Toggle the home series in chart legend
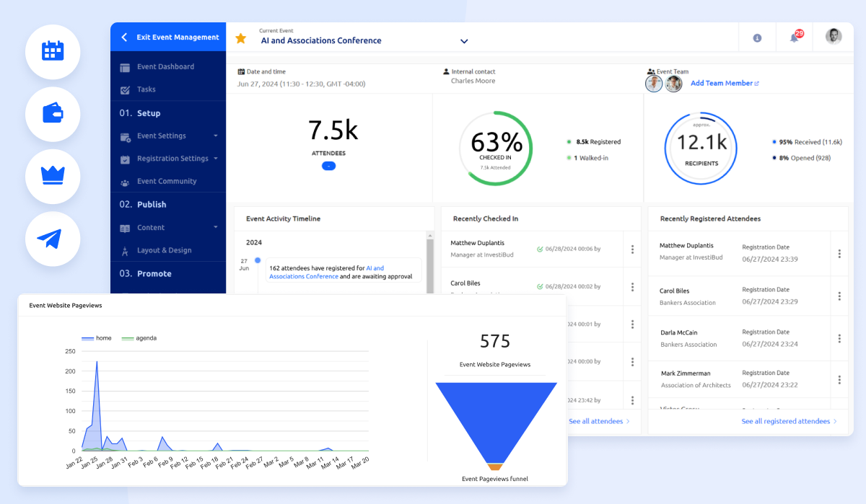The height and width of the screenshot is (504, 866). tap(97, 337)
